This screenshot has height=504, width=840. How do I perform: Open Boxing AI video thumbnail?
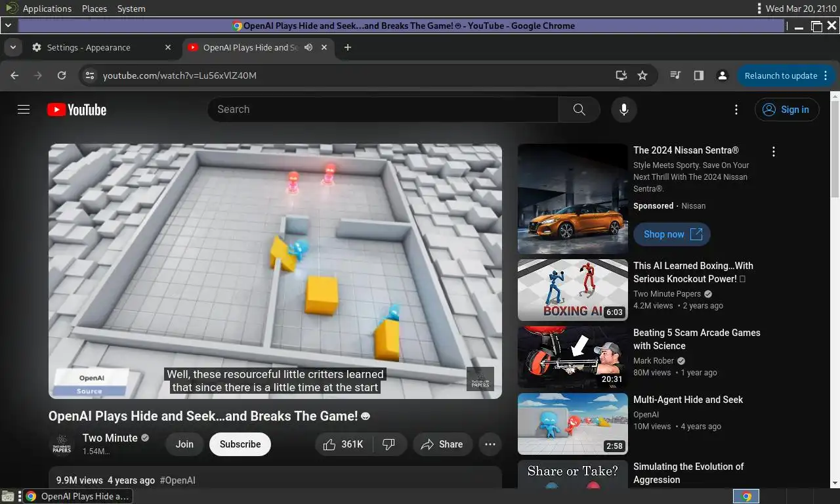coord(573,289)
